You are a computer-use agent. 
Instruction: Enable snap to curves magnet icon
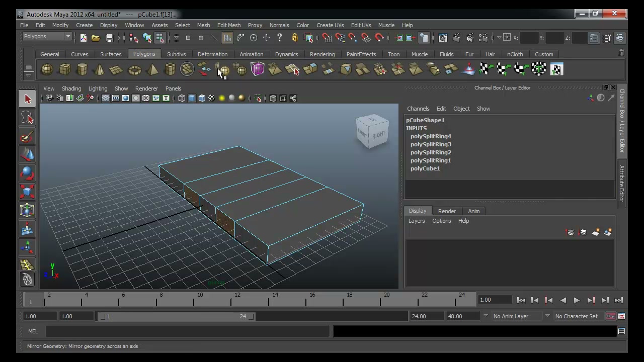(x=340, y=38)
